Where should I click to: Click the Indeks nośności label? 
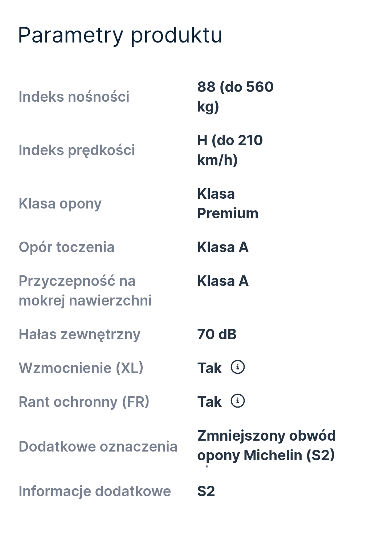tap(74, 97)
